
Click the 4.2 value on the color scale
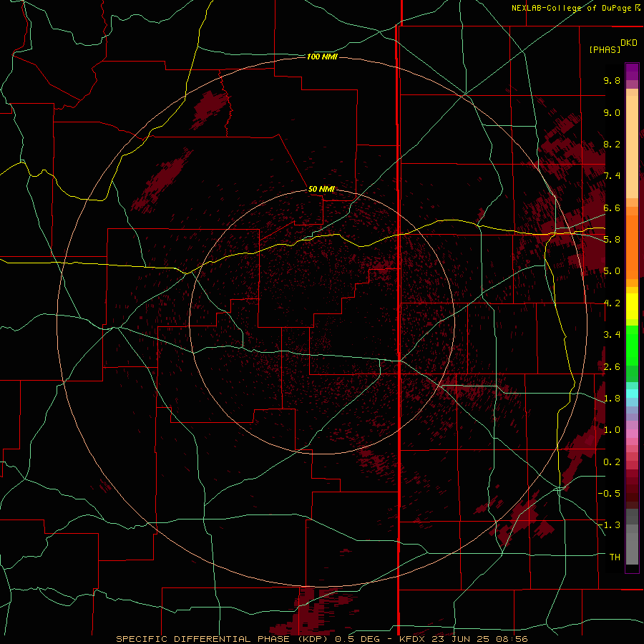612,303
